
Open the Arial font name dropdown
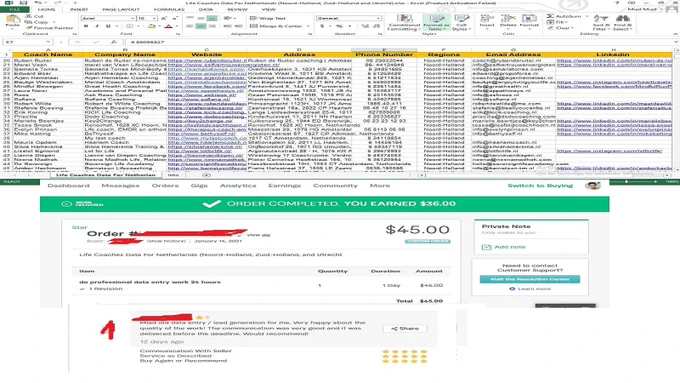pos(132,19)
